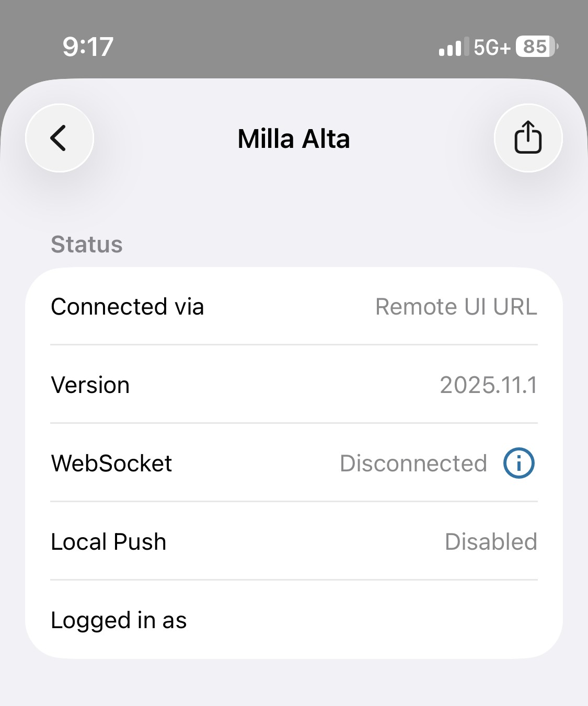Tap the back chevron button

point(60,138)
